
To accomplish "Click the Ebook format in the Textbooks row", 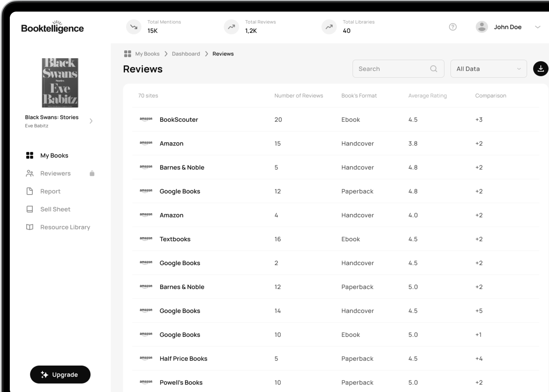I will point(350,239).
